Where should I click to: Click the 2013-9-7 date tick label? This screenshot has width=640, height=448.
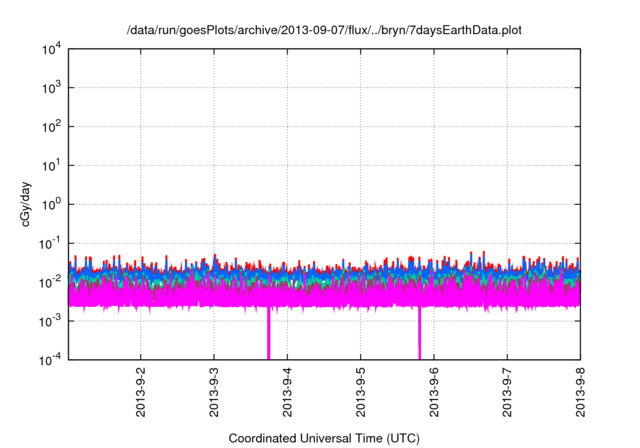click(x=507, y=392)
